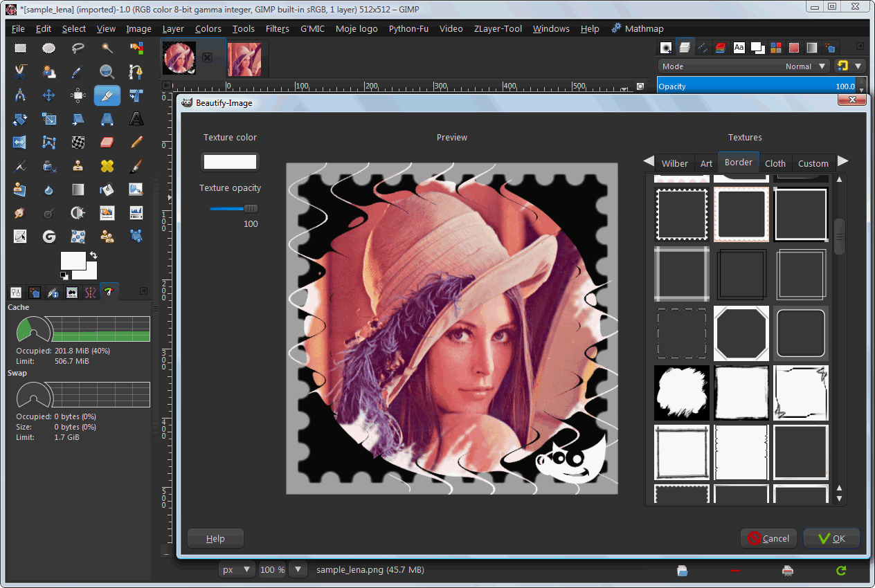Open the Layers tab in right dock

pyautogui.click(x=685, y=47)
